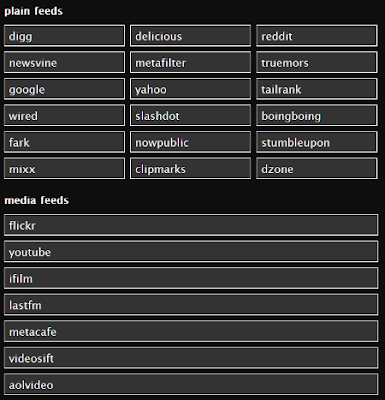Screen dimensions: 385x400
Task: Choose the boingboing feed
Action: click(x=317, y=115)
